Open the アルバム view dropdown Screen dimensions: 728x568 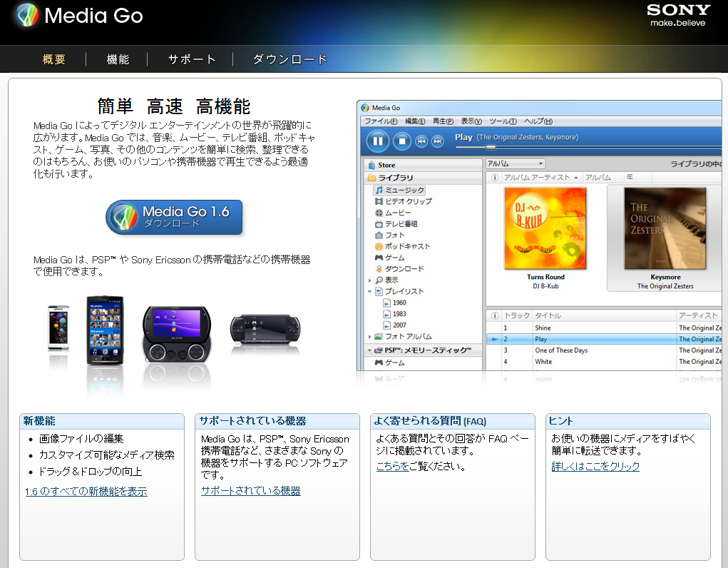[516, 163]
